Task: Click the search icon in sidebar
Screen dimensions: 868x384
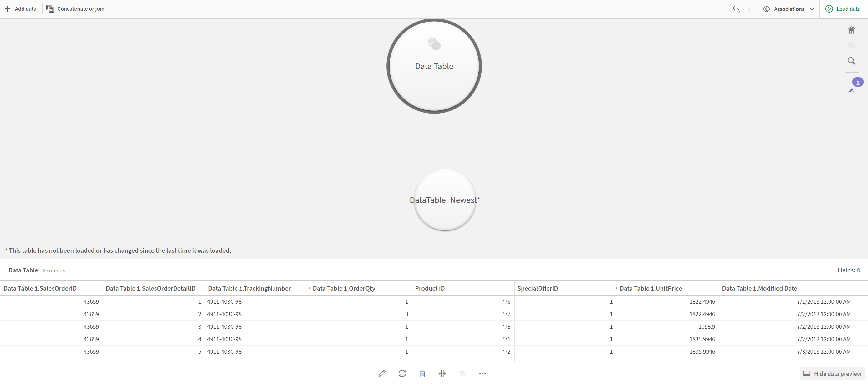Action: coord(852,60)
